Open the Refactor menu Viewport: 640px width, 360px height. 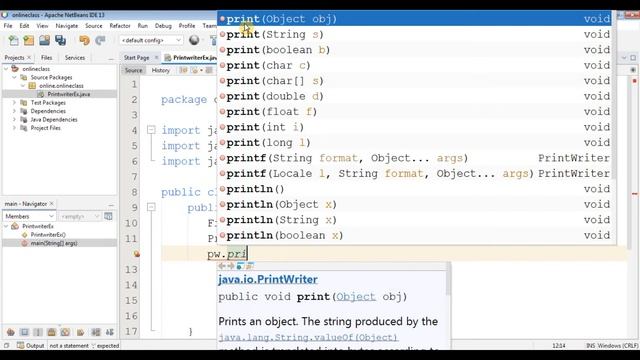point(120,26)
